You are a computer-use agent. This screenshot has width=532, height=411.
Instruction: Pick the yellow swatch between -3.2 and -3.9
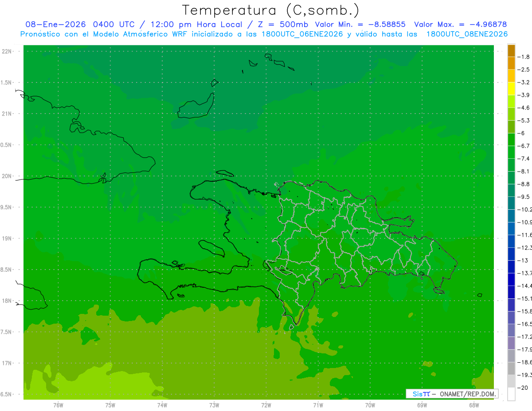coord(511,89)
